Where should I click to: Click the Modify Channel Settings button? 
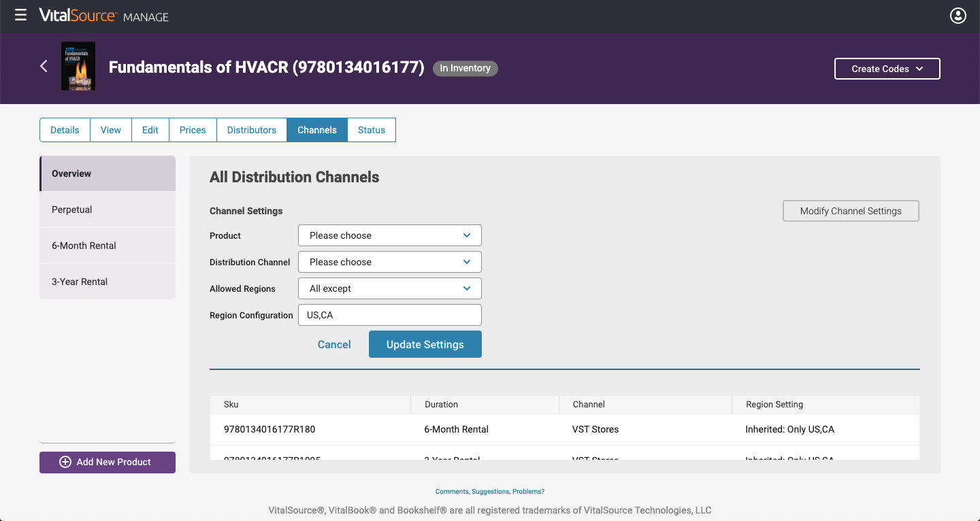tap(851, 211)
